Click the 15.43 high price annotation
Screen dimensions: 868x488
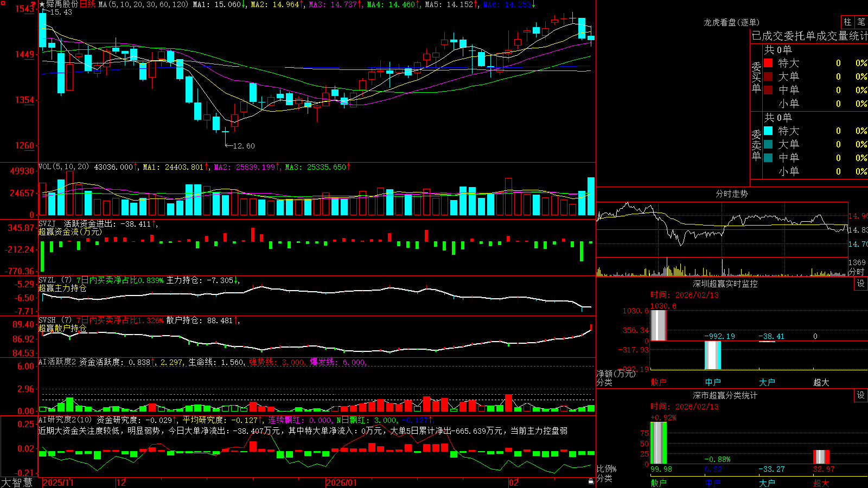coord(60,12)
